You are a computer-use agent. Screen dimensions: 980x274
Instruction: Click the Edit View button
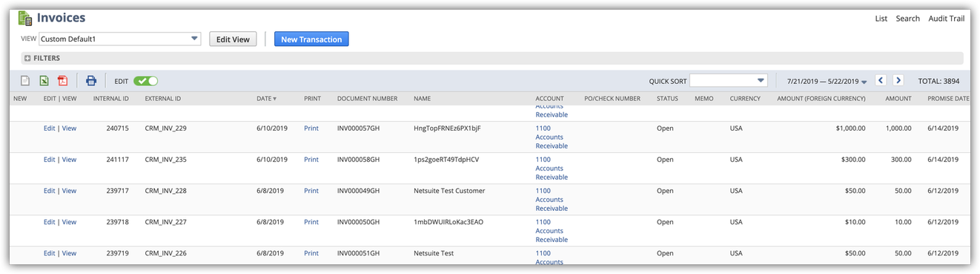[233, 39]
